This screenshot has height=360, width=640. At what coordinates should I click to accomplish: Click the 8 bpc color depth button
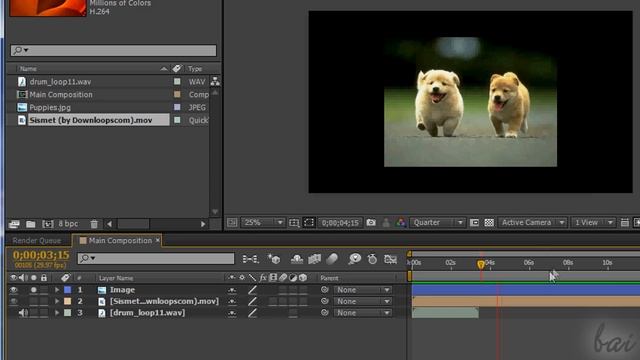point(68,224)
